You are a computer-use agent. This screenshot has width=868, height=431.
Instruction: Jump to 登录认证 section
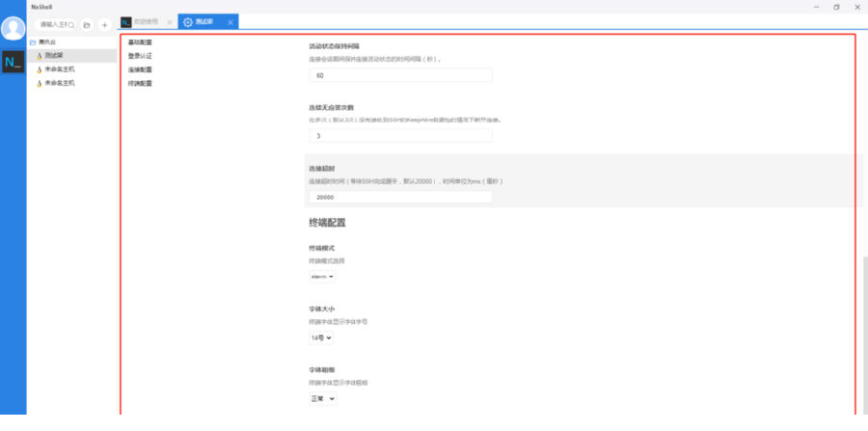click(x=140, y=56)
